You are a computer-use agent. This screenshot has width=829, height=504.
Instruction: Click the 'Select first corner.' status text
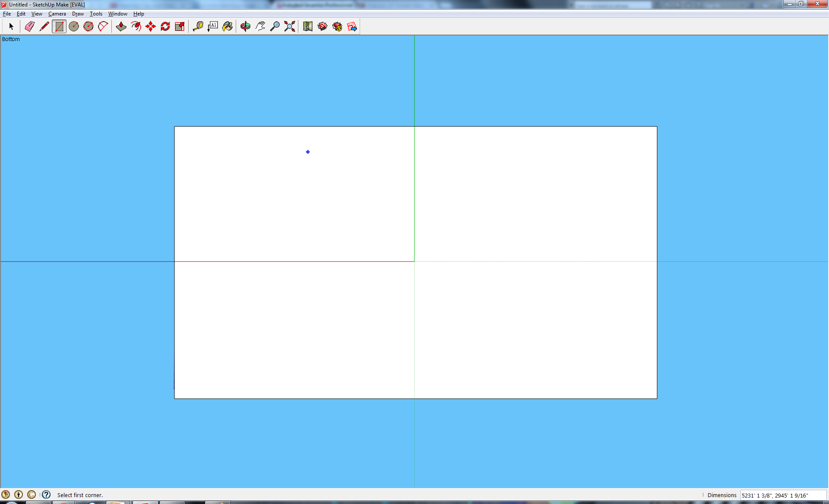coord(80,495)
